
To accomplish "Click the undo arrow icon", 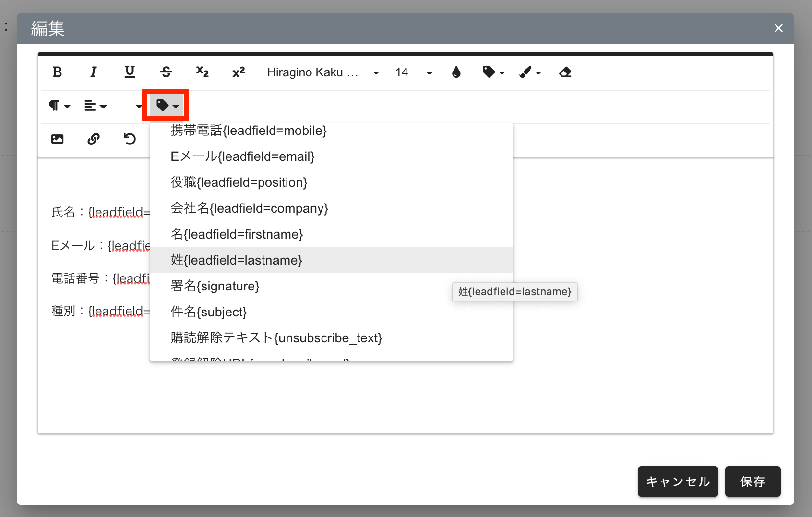I will (130, 139).
